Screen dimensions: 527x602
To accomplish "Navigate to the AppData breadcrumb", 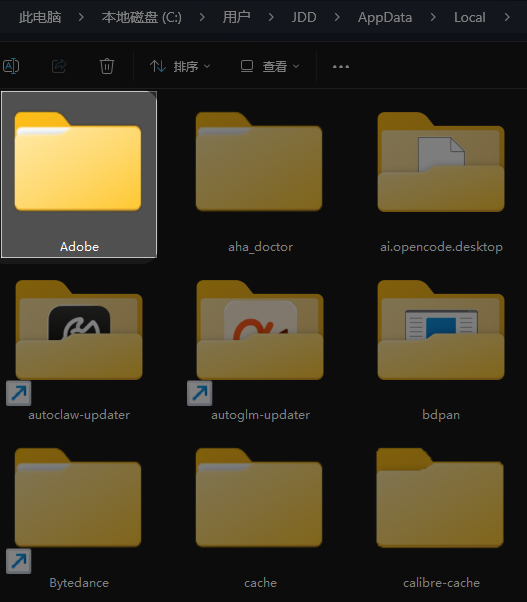I will pyautogui.click(x=385, y=17).
